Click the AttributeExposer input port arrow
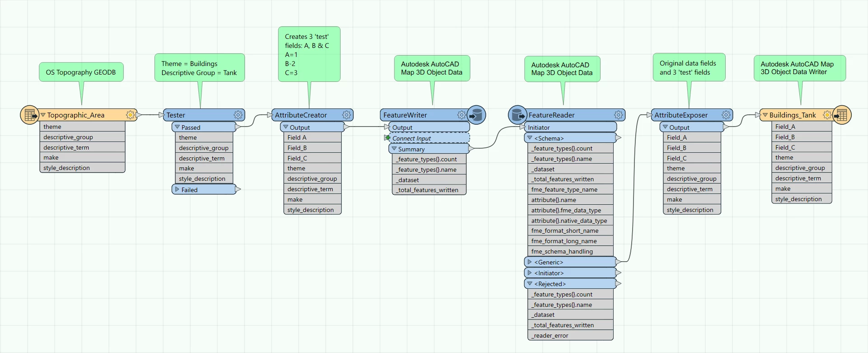868x353 pixels. 649,115
